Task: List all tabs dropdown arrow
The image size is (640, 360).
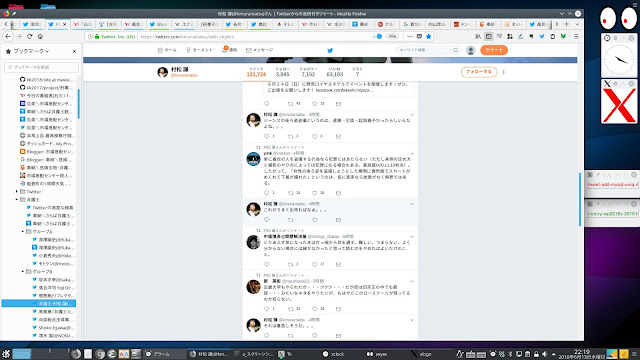Action: pyautogui.click(x=577, y=24)
